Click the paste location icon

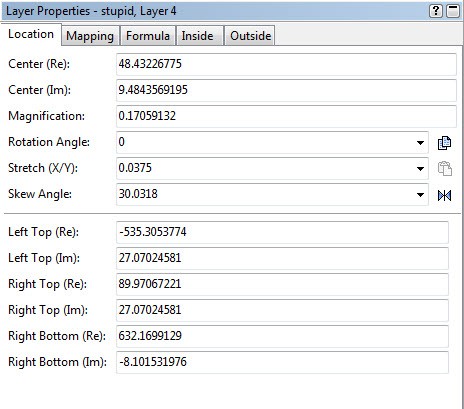point(444,168)
